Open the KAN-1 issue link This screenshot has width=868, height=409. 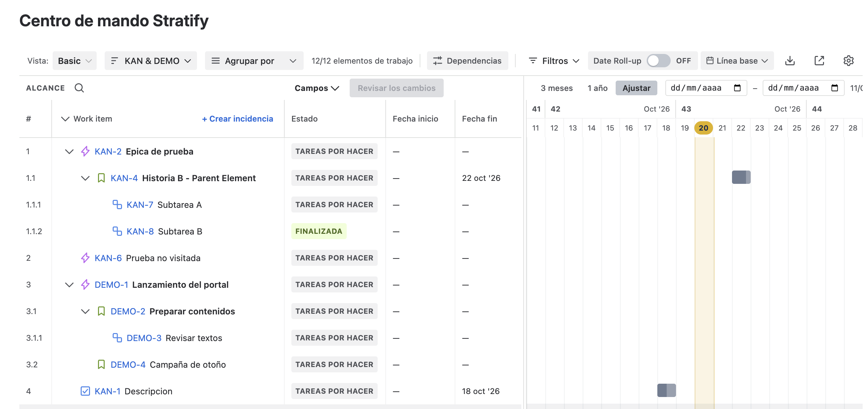pos(107,391)
